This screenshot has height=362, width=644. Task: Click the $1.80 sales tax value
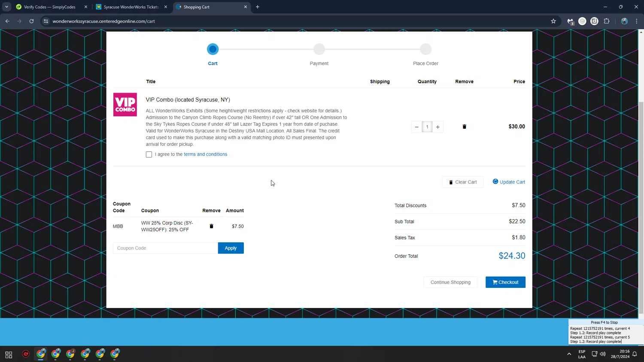(519, 237)
